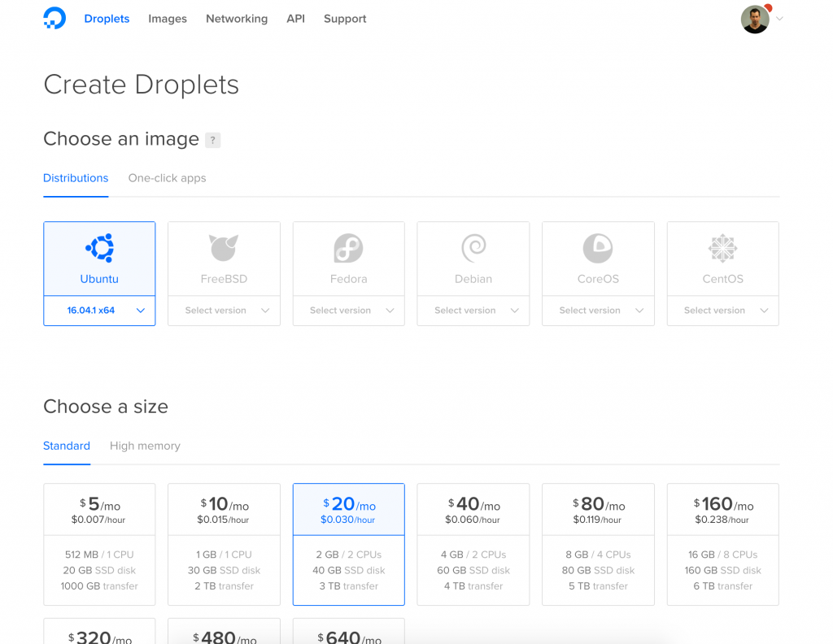The width and height of the screenshot is (833, 644).
Task: Click the '40 GB SSD disk' text
Action: click(348, 570)
